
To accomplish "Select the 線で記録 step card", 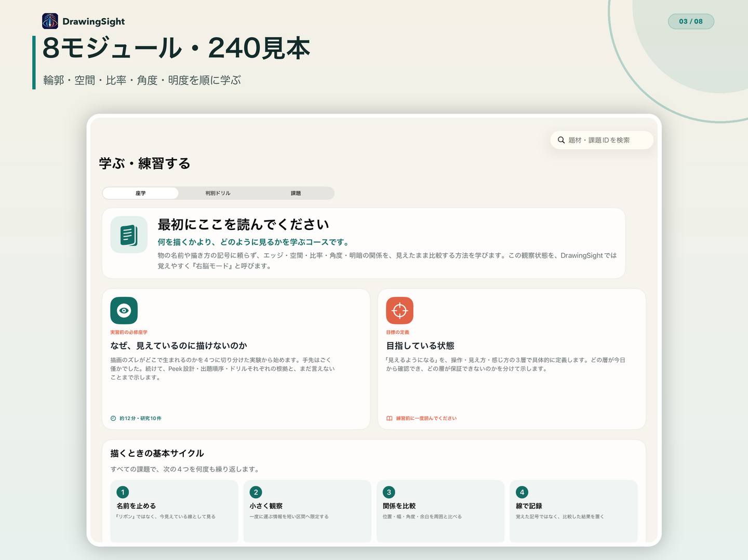I will tap(573, 511).
